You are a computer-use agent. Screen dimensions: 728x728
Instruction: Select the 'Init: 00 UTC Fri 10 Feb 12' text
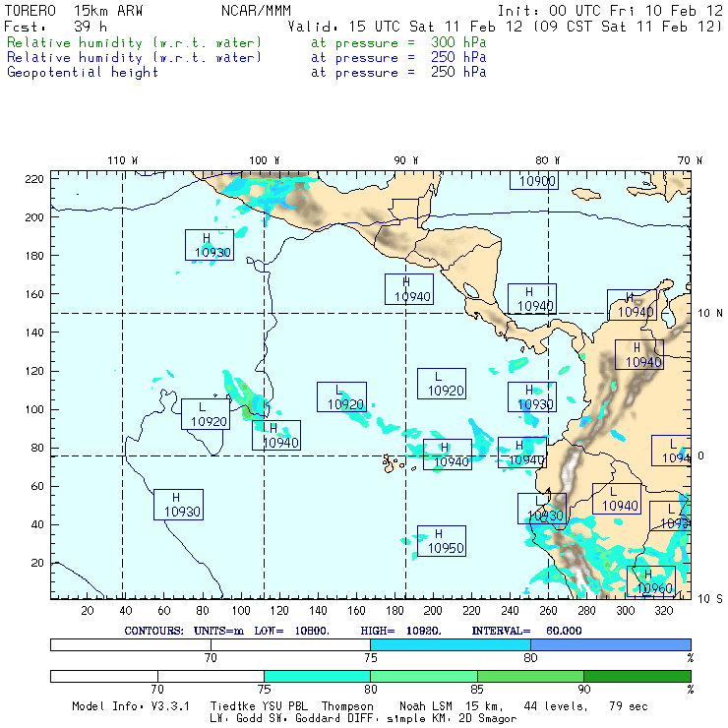[x=610, y=11]
